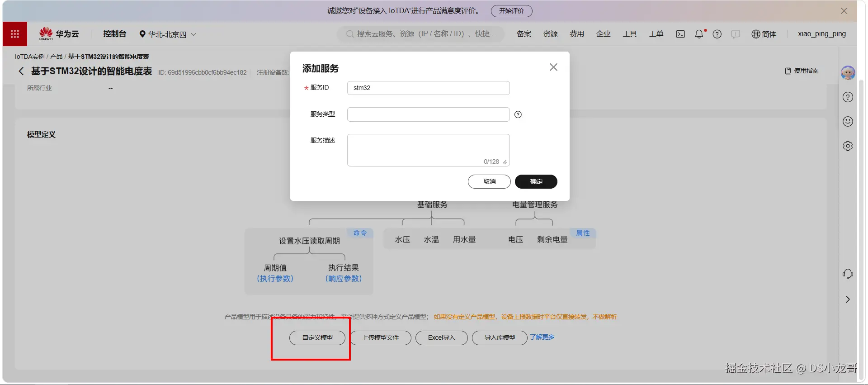
Task: Open the notifications bell
Action: [699, 34]
